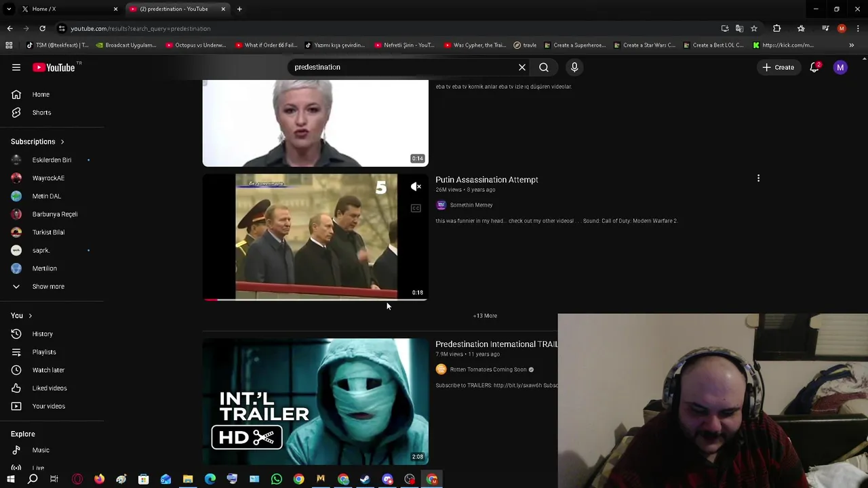
Task: Open the Chrome apps grid icon
Action: point(9,45)
